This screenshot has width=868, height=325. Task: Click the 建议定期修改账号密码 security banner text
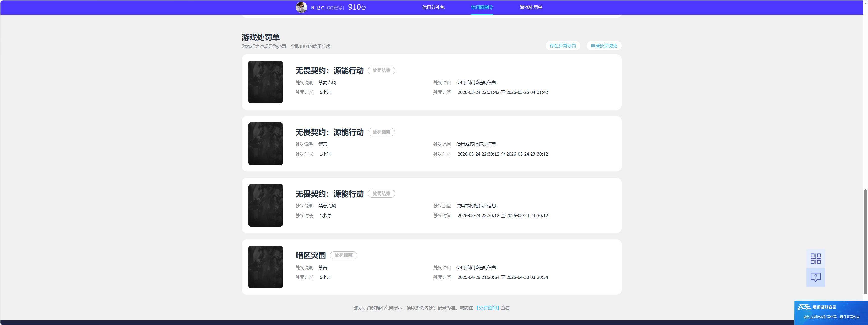pos(832,317)
